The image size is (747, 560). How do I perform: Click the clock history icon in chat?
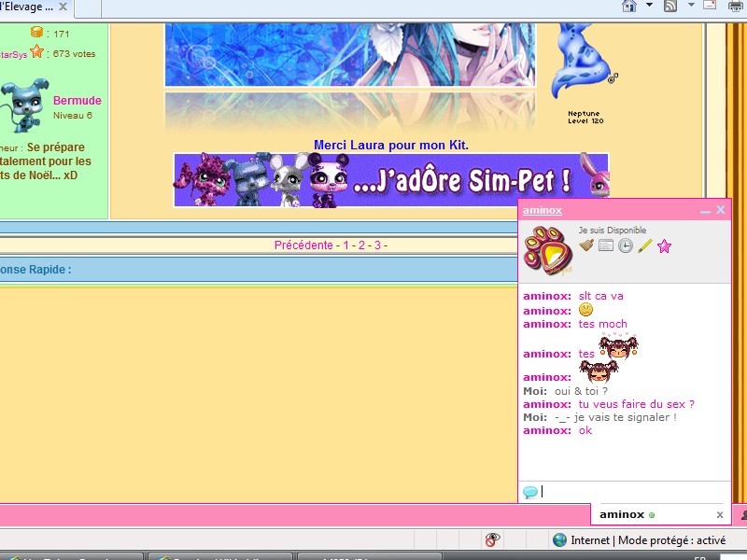pyautogui.click(x=625, y=245)
